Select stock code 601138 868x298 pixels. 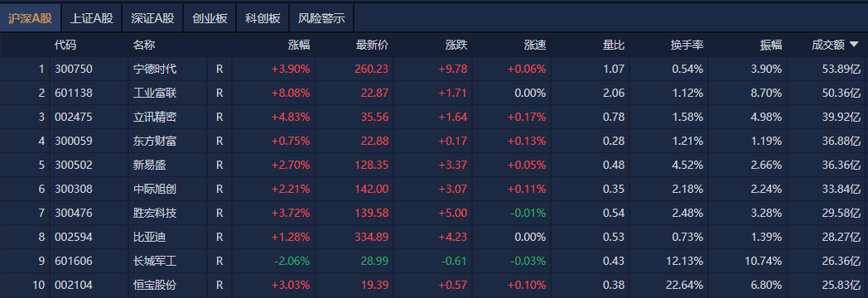click(74, 94)
